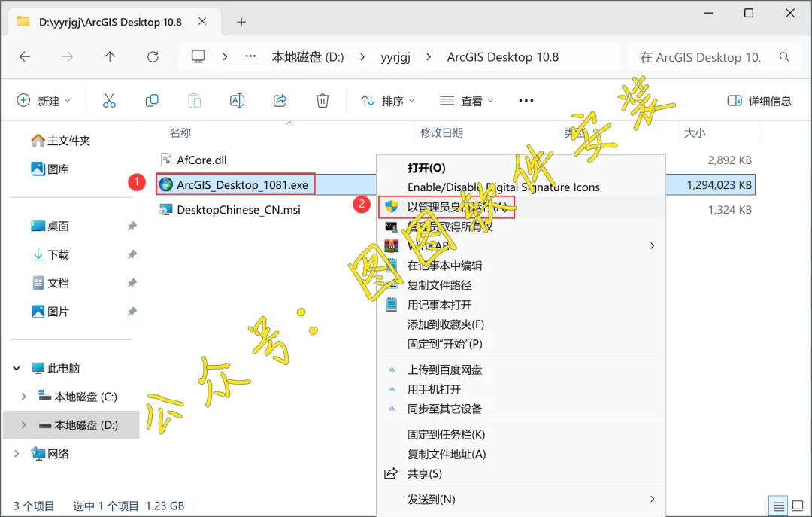Go back with the left arrow
This screenshot has height=517, width=812.
[25, 57]
